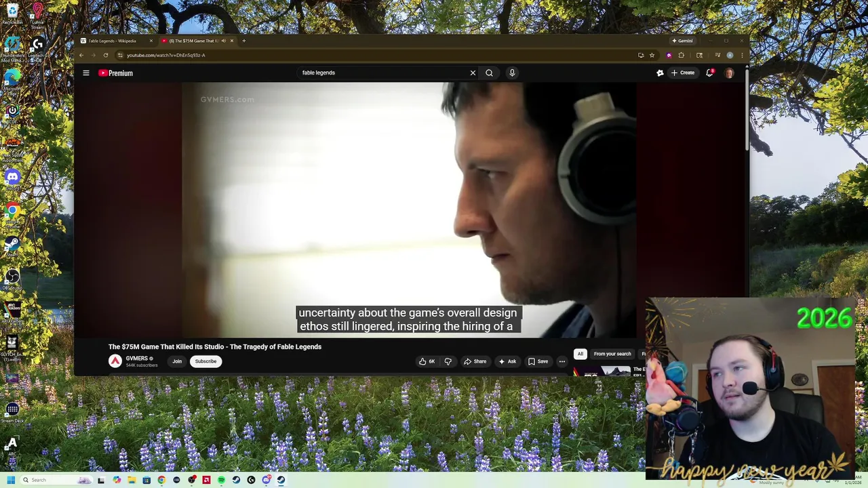Viewport: 868px width, 488px height.
Task: Open GVMERS channel name link
Action: point(137,359)
